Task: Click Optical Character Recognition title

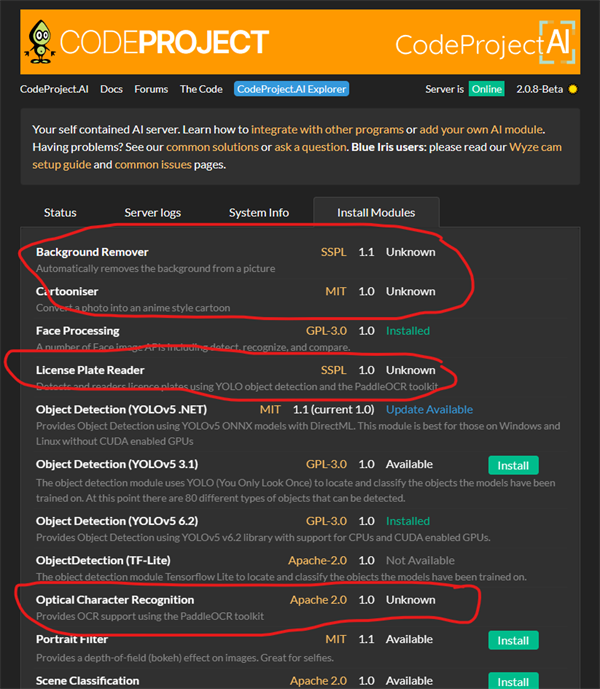Action: click(115, 600)
